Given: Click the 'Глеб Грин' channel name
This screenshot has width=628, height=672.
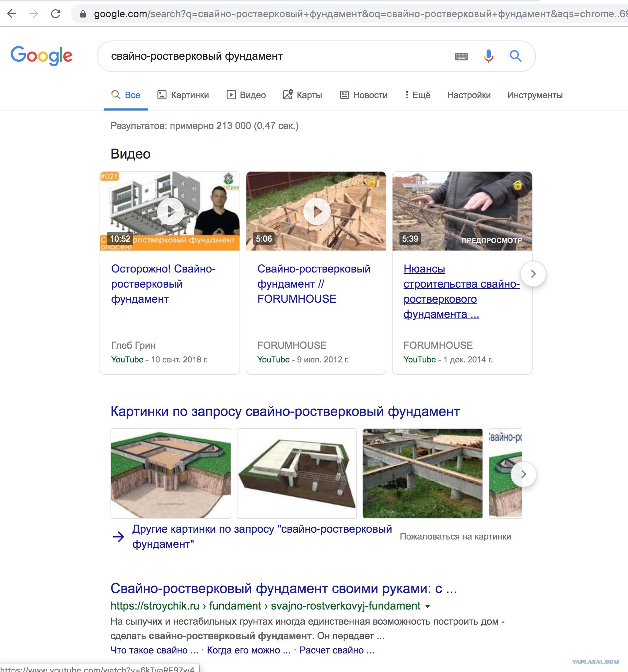Looking at the screenshot, I should tap(133, 345).
